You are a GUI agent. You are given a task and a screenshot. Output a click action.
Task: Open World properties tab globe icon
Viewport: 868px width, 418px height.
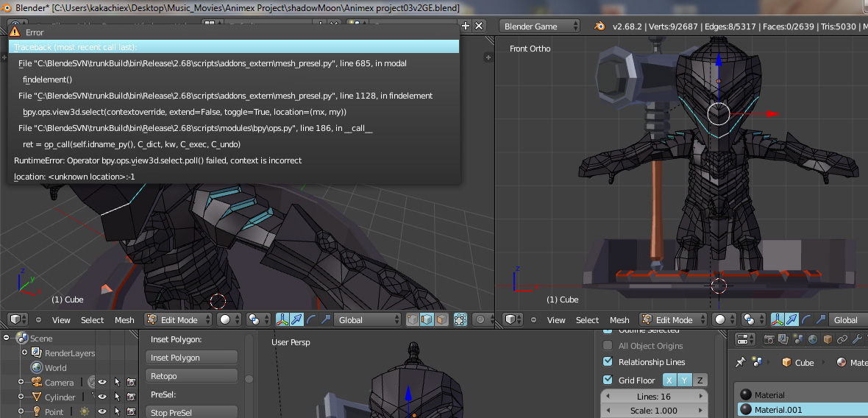point(812,339)
